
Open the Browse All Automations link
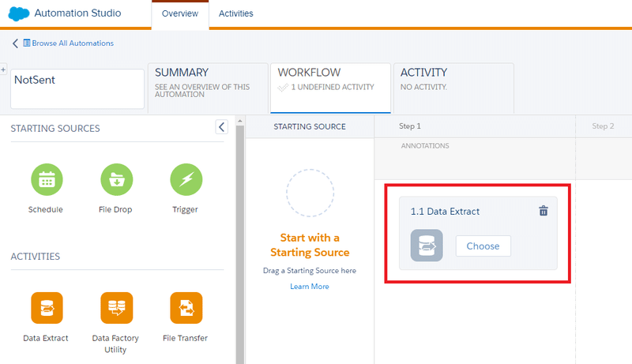point(73,43)
